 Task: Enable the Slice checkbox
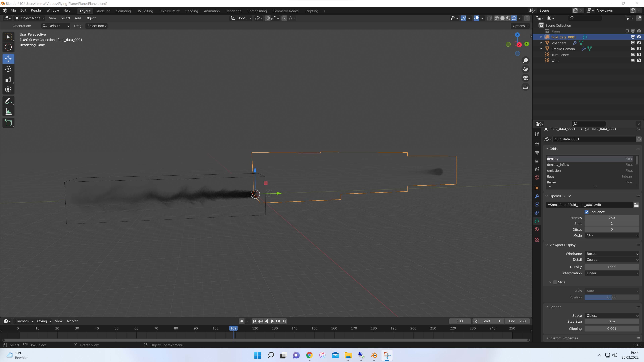coord(555,282)
